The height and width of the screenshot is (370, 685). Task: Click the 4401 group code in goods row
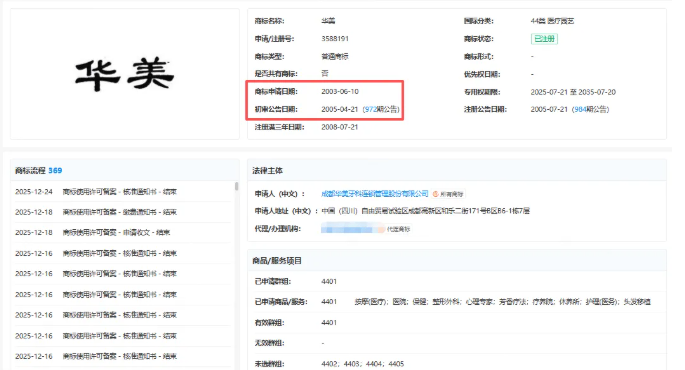click(x=329, y=301)
